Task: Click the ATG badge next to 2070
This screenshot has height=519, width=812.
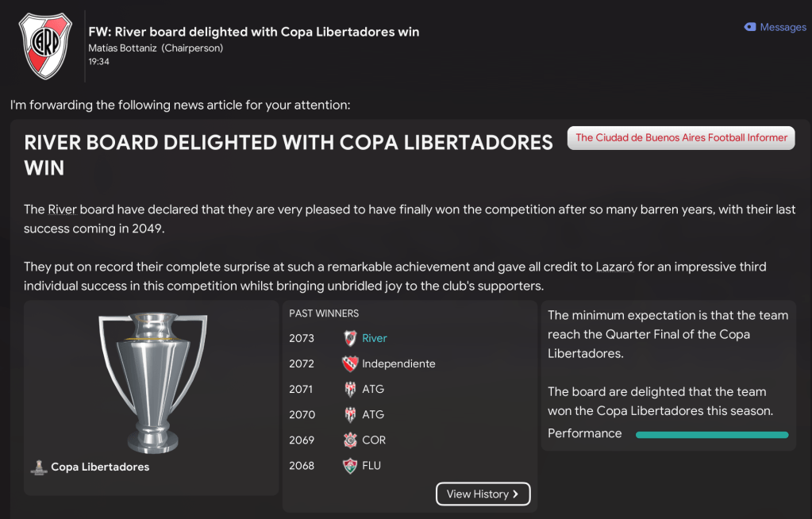Action: coord(349,414)
